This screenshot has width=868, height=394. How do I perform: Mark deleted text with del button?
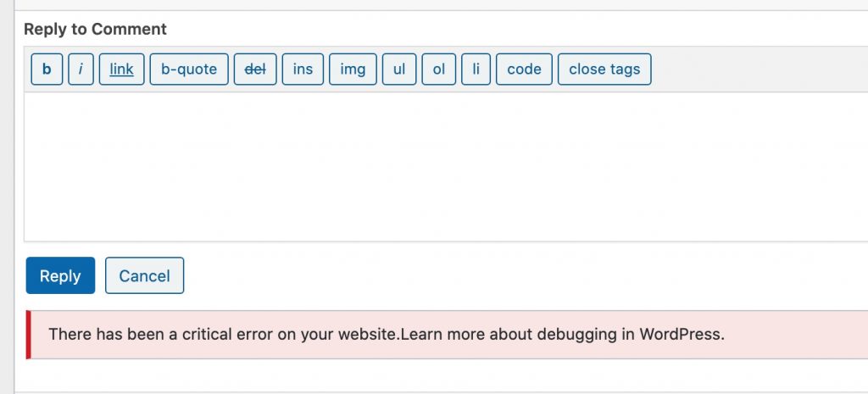click(255, 69)
